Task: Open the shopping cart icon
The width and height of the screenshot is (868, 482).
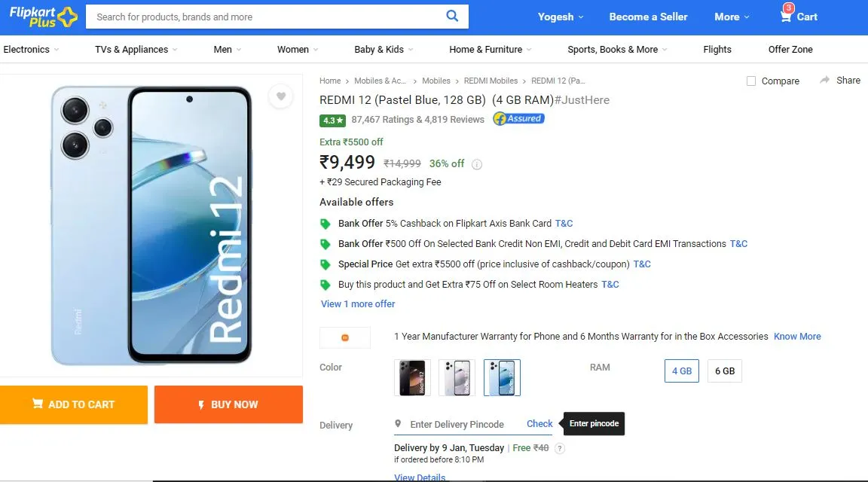Action: point(786,16)
